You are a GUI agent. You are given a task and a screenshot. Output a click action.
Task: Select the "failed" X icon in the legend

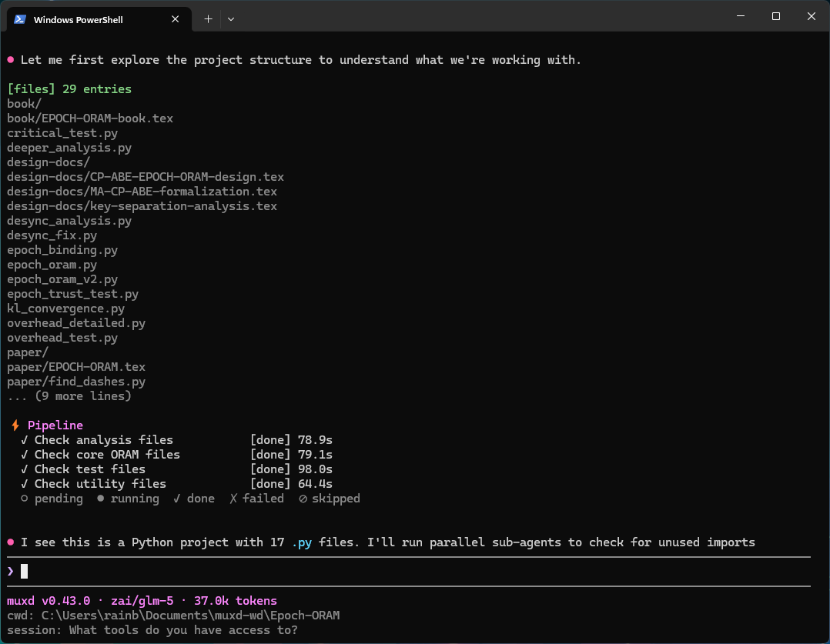(233, 498)
